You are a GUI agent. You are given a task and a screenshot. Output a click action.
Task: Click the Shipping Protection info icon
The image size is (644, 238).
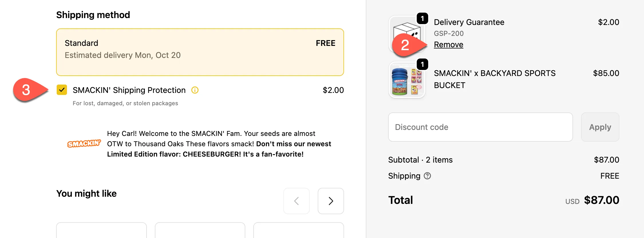195,90
